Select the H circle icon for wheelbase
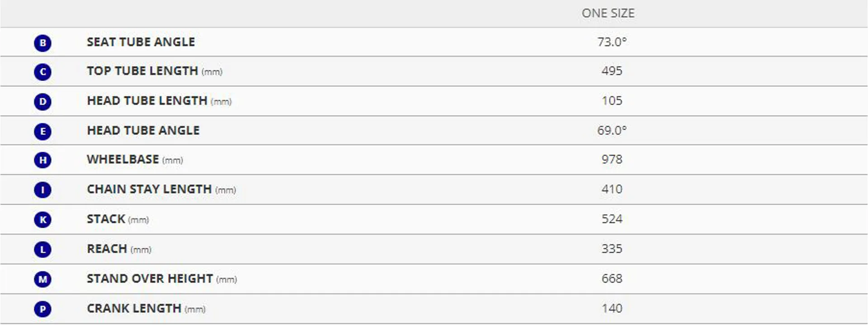This screenshot has width=868, height=326. coord(42,160)
